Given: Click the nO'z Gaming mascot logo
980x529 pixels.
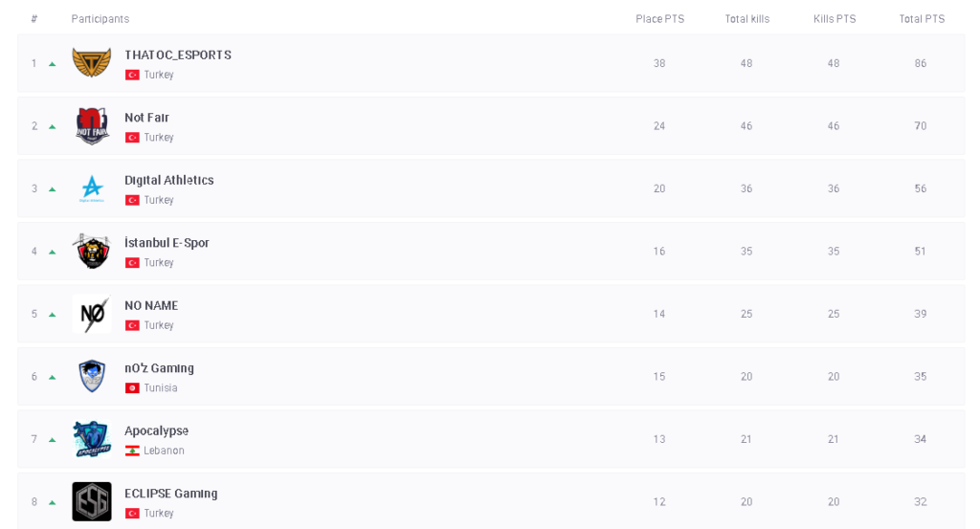Looking at the screenshot, I should click(x=92, y=377).
